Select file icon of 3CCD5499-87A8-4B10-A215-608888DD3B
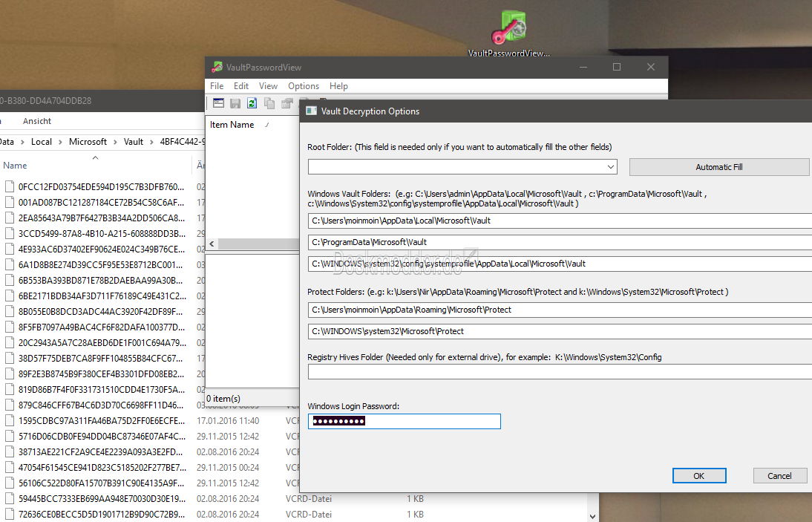The image size is (812, 522). click(x=10, y=233)
